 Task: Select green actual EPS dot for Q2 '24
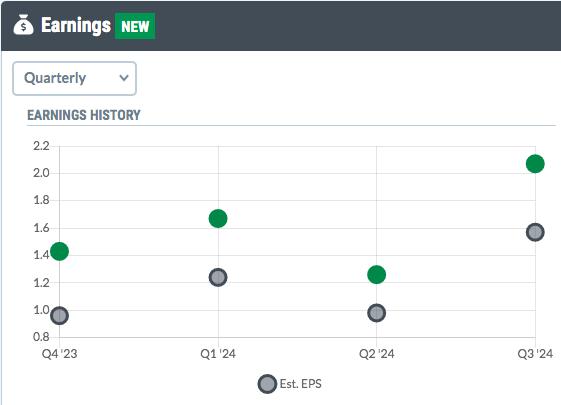click(x=376, y=275)
